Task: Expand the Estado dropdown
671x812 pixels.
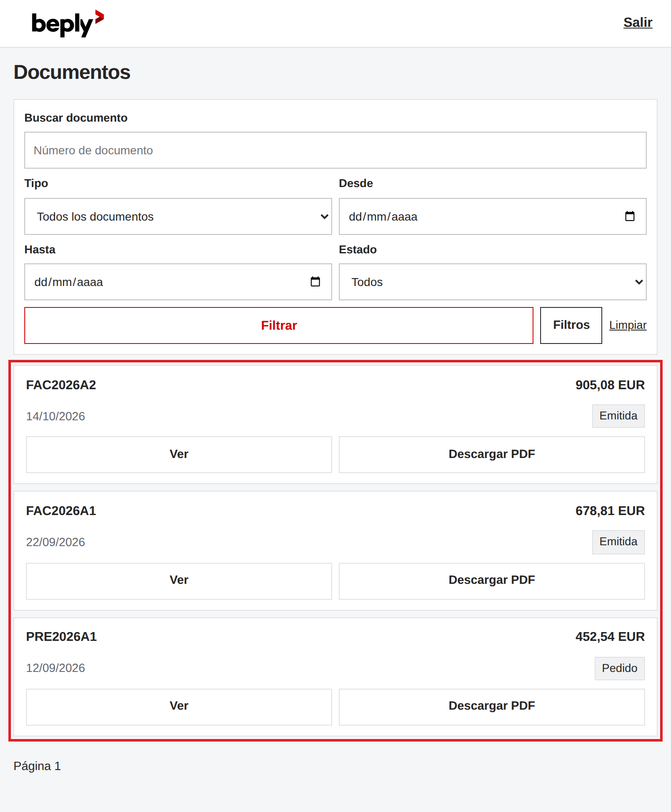Action: coord(493,282)
